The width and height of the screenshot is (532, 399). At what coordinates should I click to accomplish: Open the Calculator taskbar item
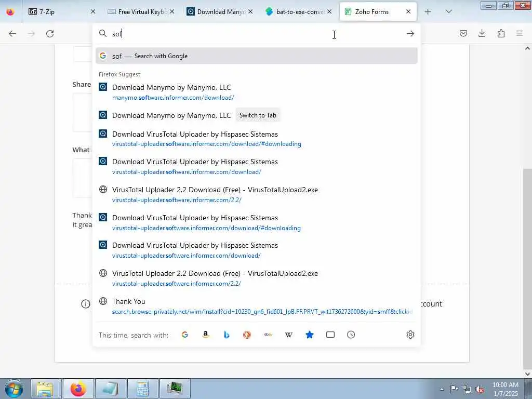click(142, 389)
